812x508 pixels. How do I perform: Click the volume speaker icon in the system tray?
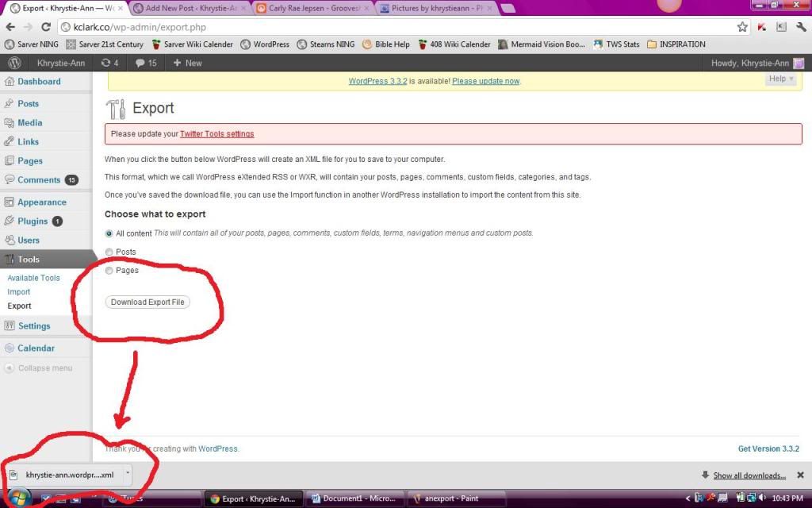click(762, 498)
